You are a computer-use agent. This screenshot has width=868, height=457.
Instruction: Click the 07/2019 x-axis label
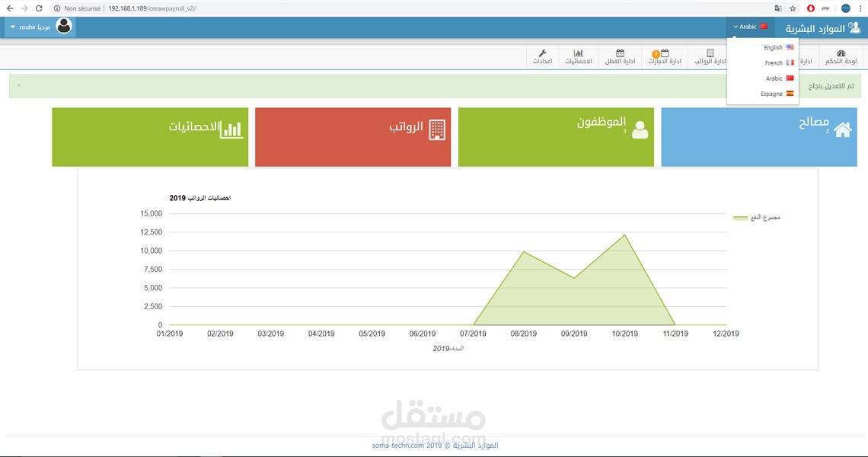point(473,334)
